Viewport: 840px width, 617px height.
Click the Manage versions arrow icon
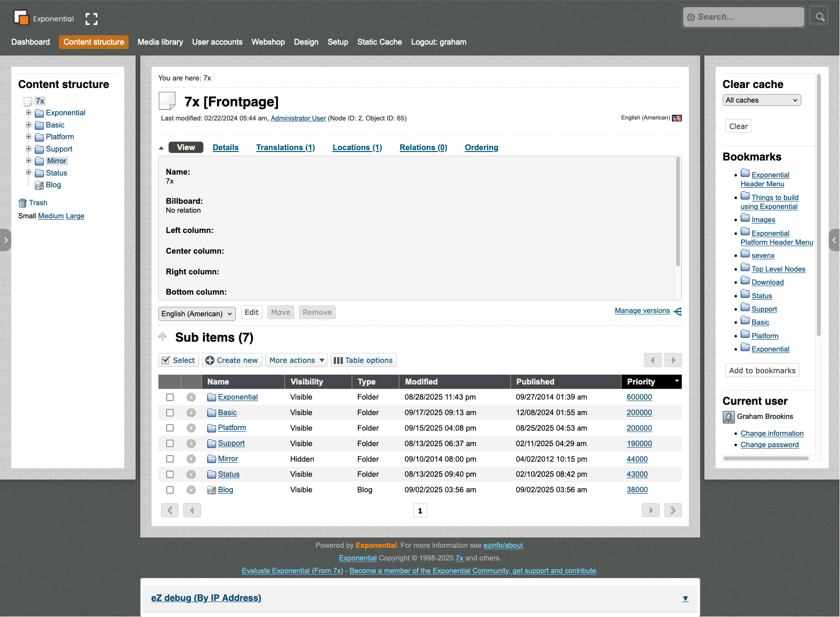coord(678,312)
